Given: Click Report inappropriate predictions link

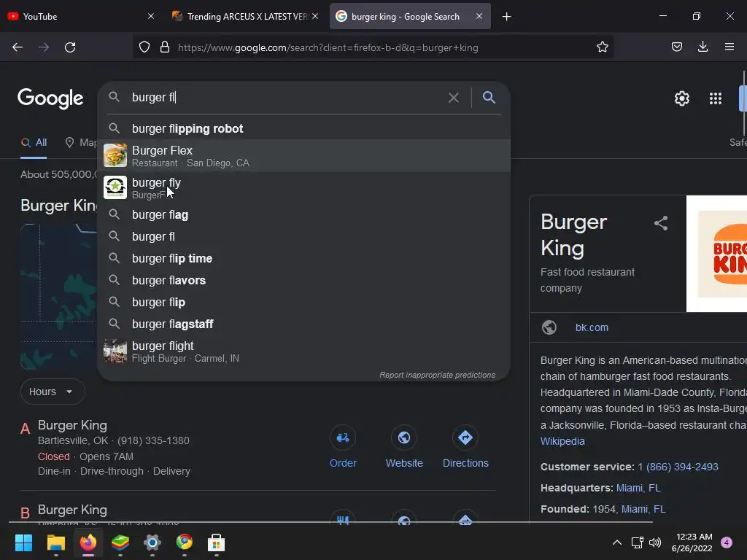Looking at the screenshot, I should pos(438,376).
